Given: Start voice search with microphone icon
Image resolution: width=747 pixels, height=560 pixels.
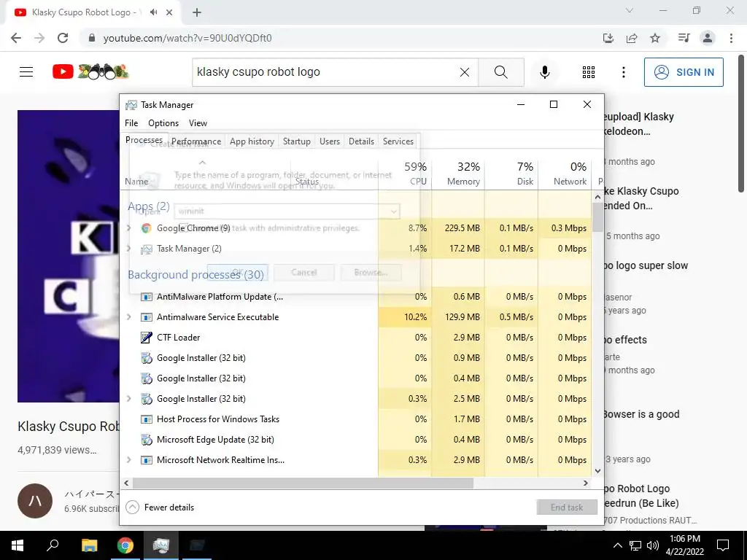Looking at the screenshot, I should pyautogui.click(x=544, y=72).
